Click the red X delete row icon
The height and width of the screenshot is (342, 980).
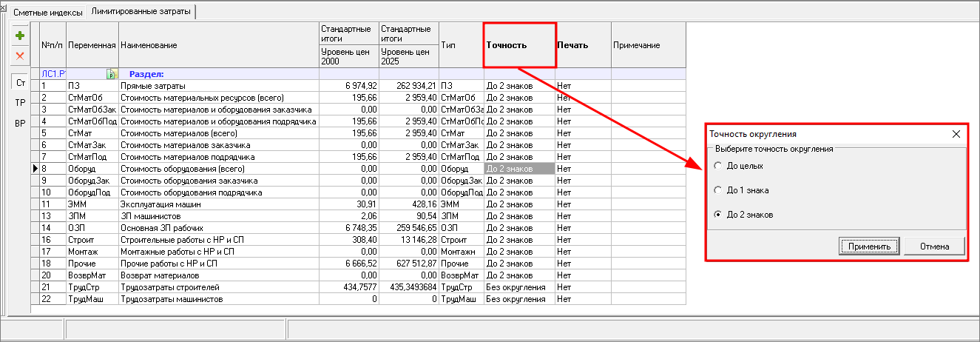coord(20,56)
